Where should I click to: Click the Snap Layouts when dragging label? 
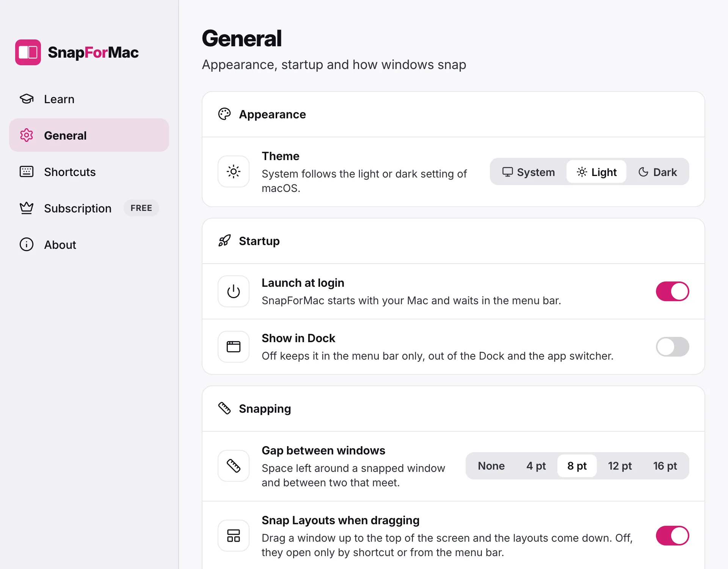pyautogui.click(x=340, y=520)
